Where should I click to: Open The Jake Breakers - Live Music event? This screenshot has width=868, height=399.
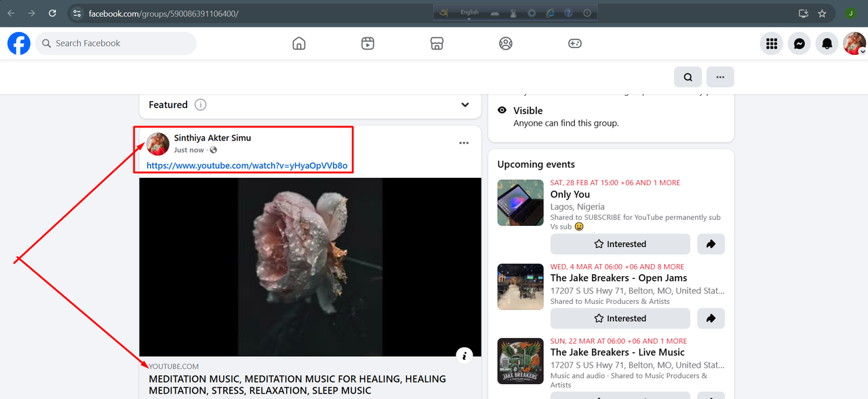coord(618,352)
